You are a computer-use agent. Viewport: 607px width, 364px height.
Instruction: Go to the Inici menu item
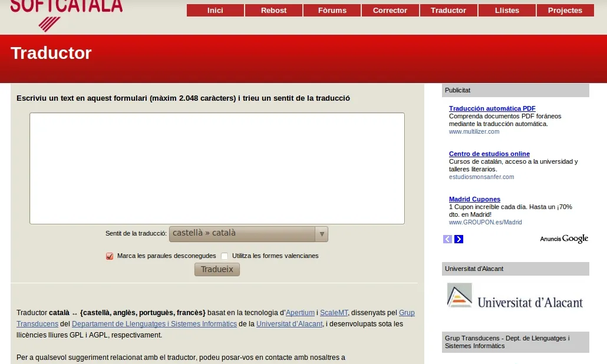pyautogui.click(x=215, y=10)
